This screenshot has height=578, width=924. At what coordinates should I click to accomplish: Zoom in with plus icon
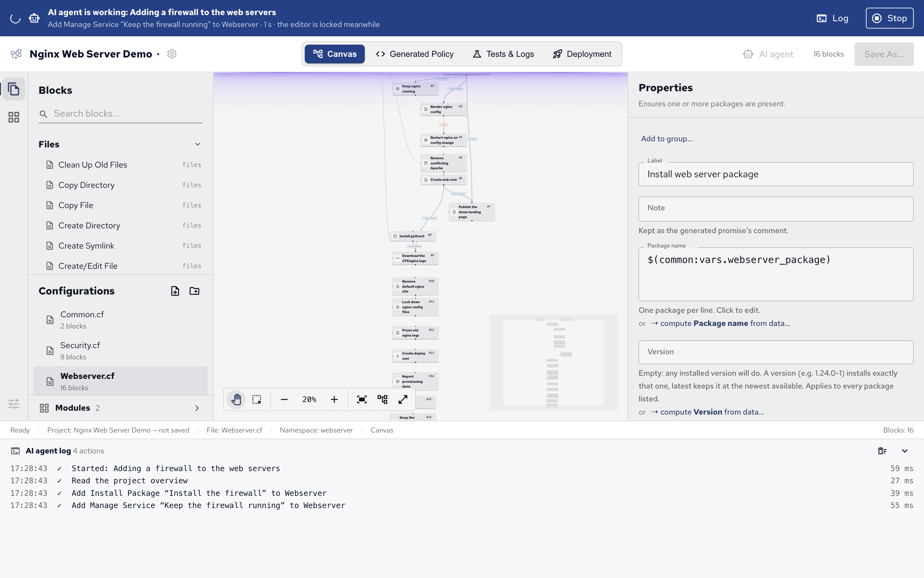(334, 399)
